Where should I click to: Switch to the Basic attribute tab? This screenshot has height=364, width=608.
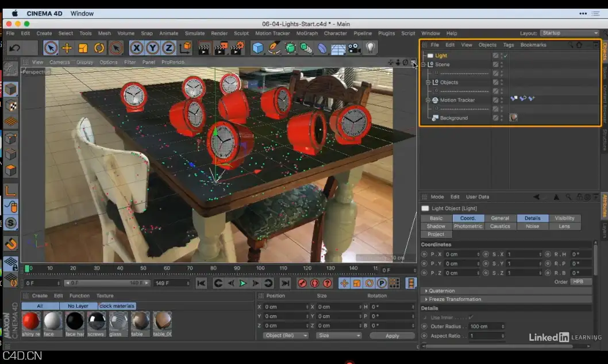click(436, 218)
